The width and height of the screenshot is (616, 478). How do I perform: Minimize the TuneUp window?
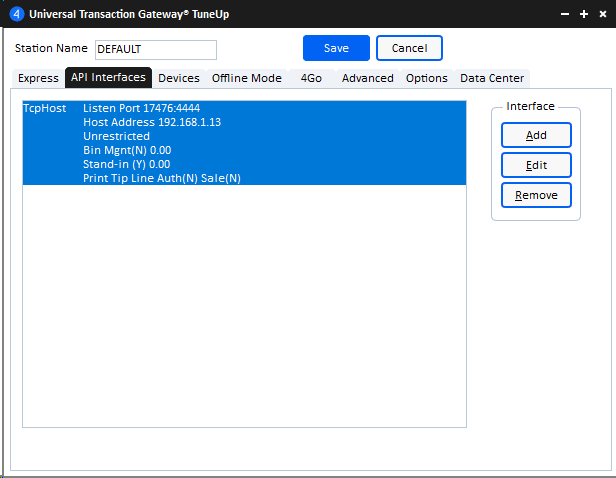[x=565, y=14]
